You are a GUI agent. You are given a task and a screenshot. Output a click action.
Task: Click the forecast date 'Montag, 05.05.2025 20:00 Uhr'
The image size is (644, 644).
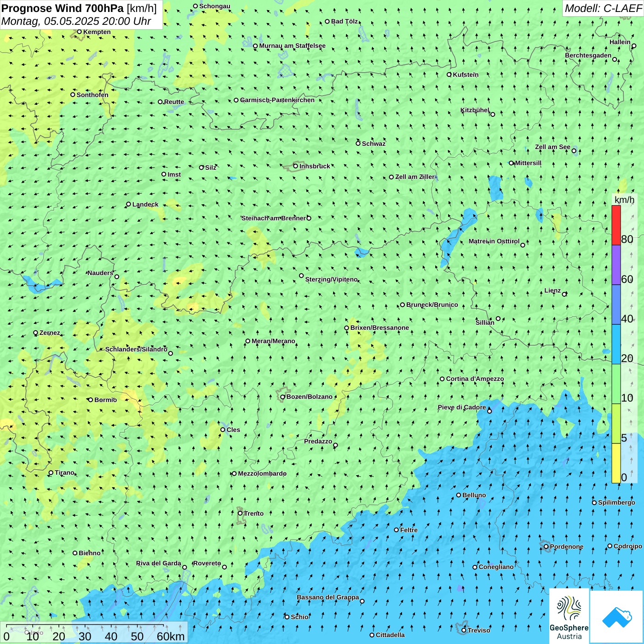(76, 21)
